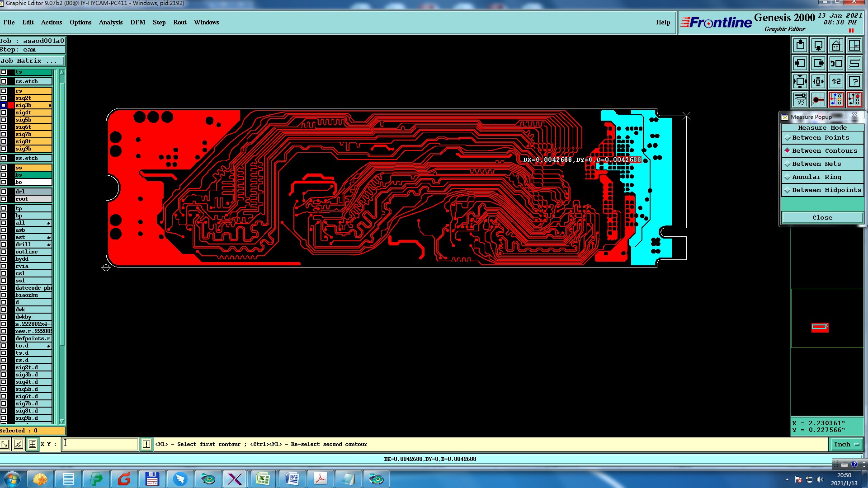Open Excel from the Windows taskbar

coord(263,479)
